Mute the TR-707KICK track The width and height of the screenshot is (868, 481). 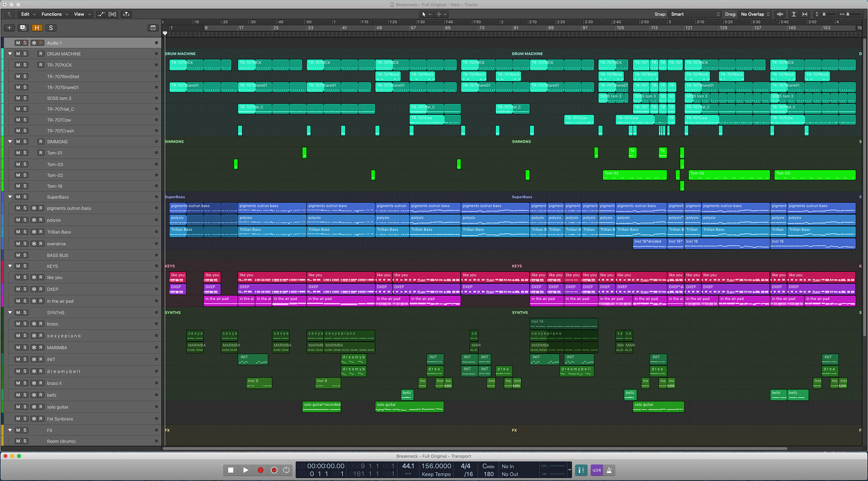coord(18,65)
